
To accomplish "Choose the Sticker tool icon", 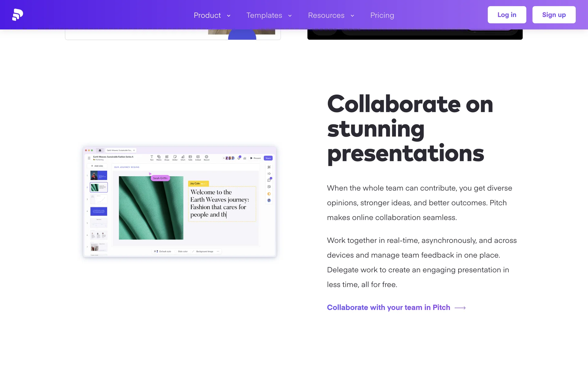I will point(175,158).
